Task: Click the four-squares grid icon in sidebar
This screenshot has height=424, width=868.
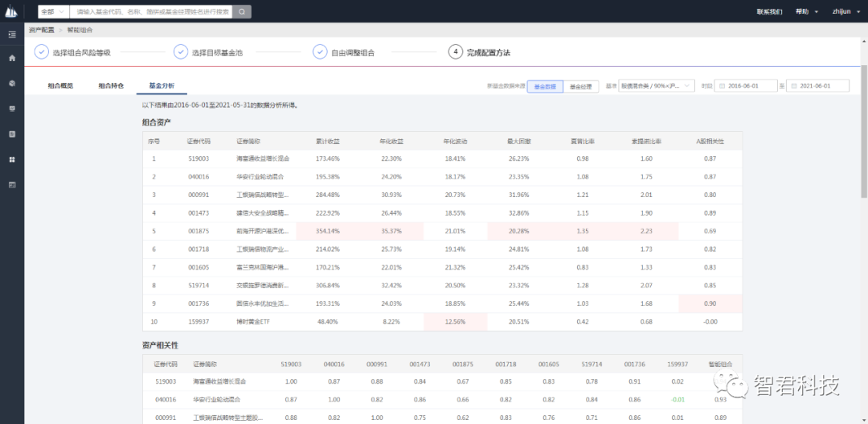Action: [11, 159]
